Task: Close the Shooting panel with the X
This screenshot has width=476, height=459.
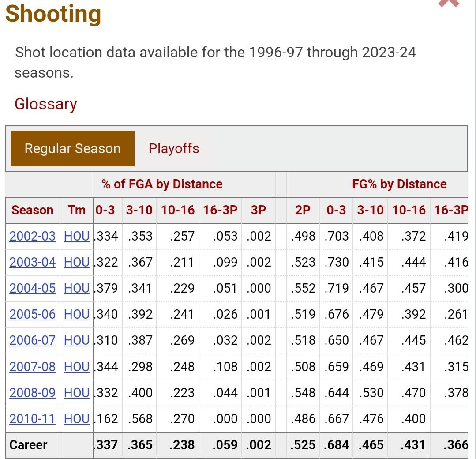Action: [448, 3]
